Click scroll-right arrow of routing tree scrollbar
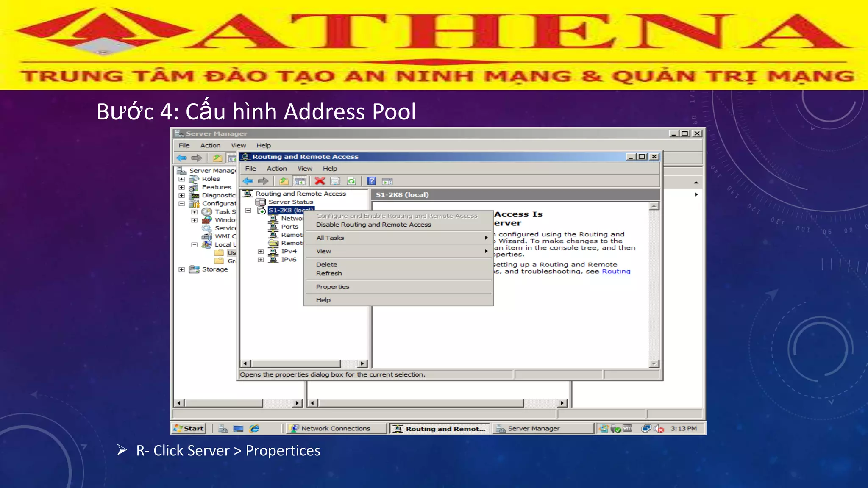This screenshot has width=868, height=488. tap(362, 363)
